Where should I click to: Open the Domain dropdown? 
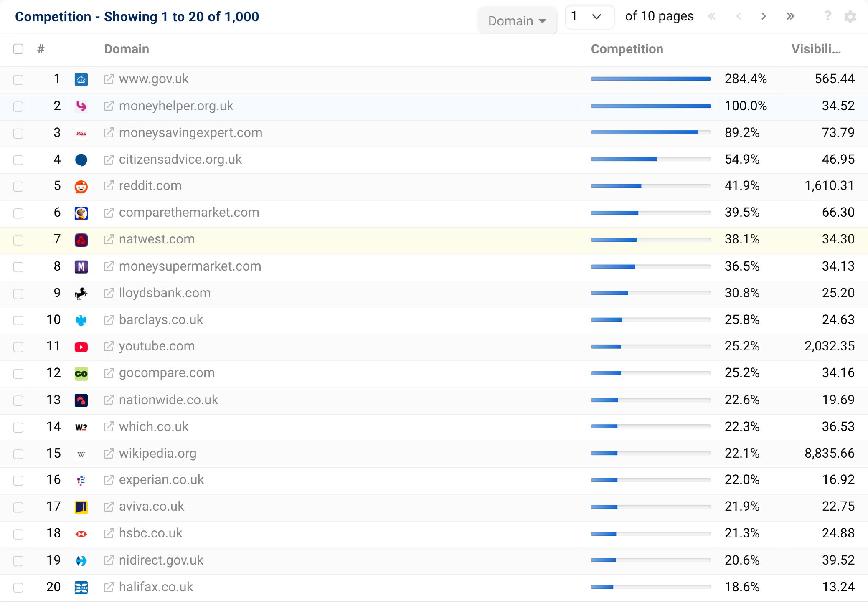[517, 20]
